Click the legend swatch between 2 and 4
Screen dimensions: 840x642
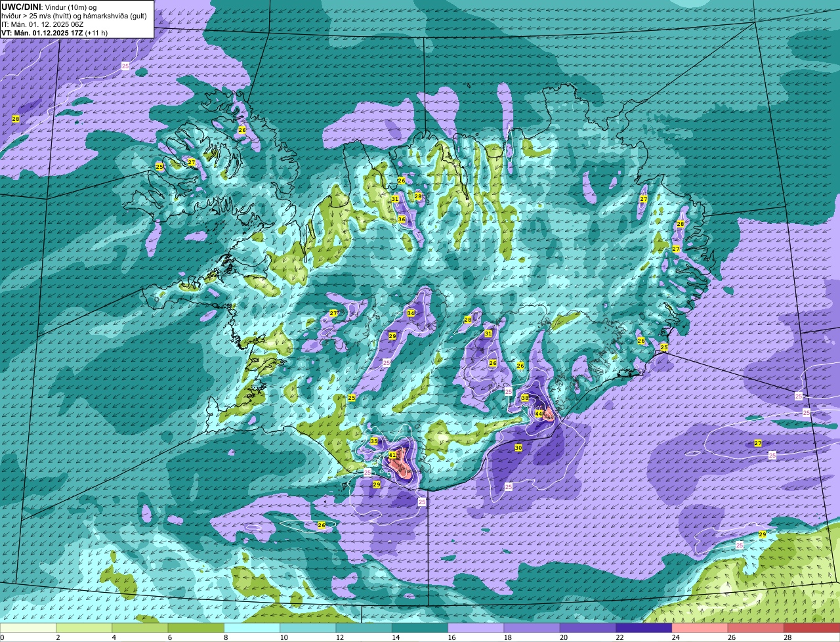click(x=85, y=628)
